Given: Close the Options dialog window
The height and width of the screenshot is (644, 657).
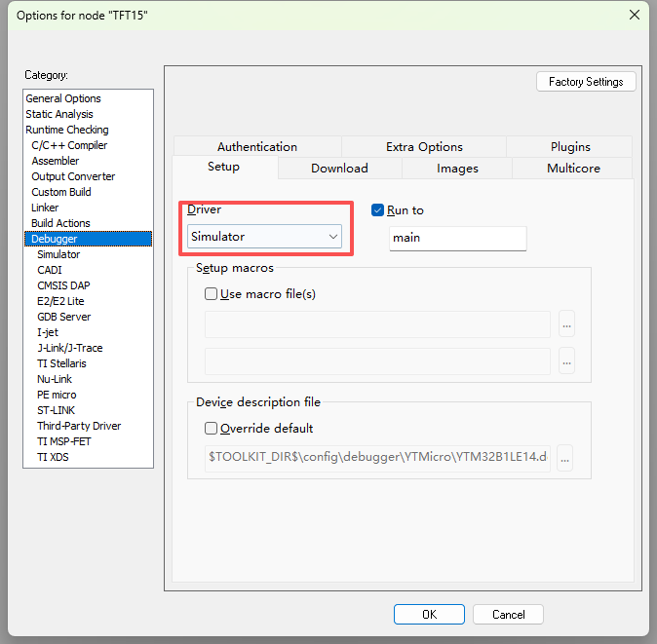Looking at the screenshot, I should (635, 15).
